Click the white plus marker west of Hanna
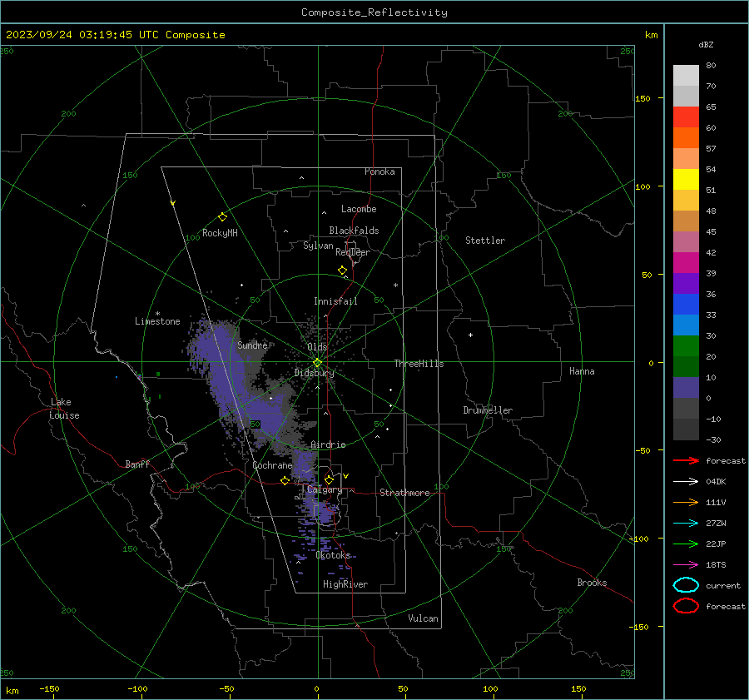 (x=470, y=335)
